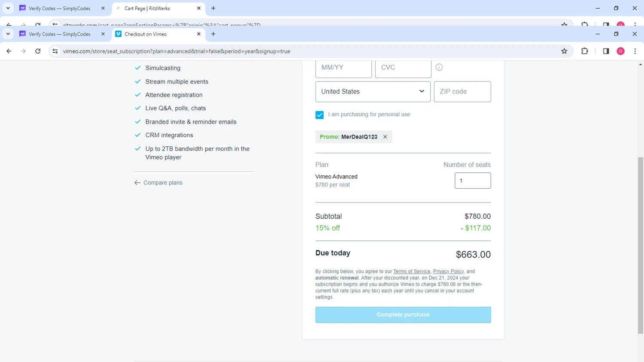Edit the Number of seats field
The height and width of the screenshot is (362, 644).
(x=473, y=181)
